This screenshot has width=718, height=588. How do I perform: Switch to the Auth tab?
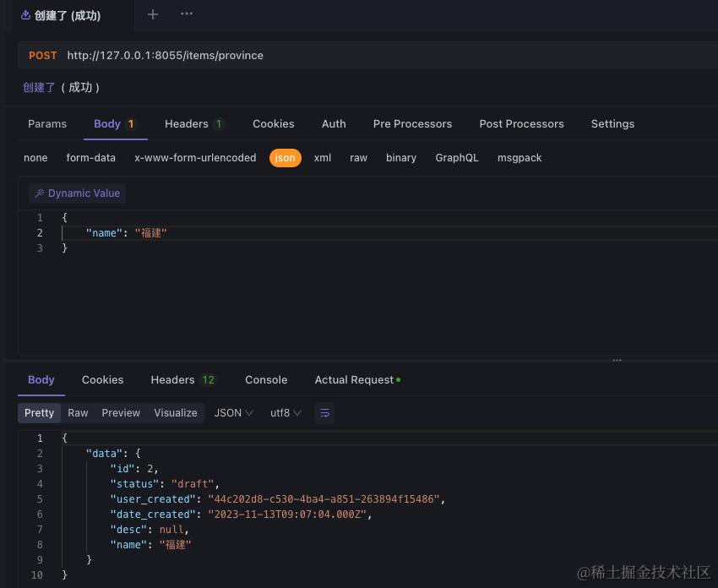coord(334,123)
